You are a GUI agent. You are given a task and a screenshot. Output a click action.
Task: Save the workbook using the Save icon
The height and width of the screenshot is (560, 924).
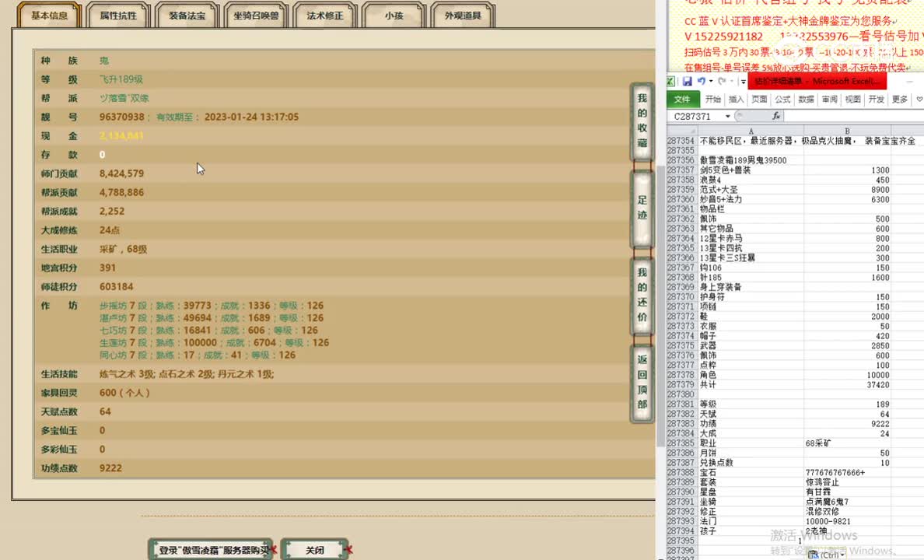[687, 81]
